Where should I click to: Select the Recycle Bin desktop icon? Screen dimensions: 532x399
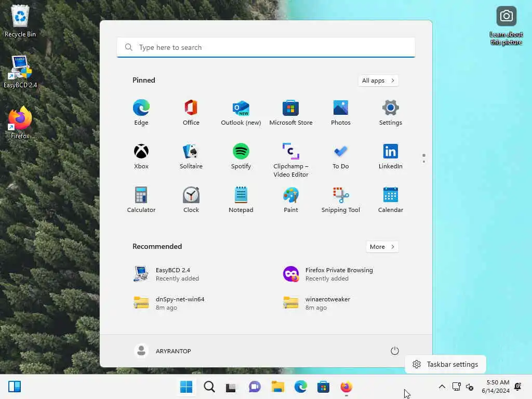coord(20,21)
